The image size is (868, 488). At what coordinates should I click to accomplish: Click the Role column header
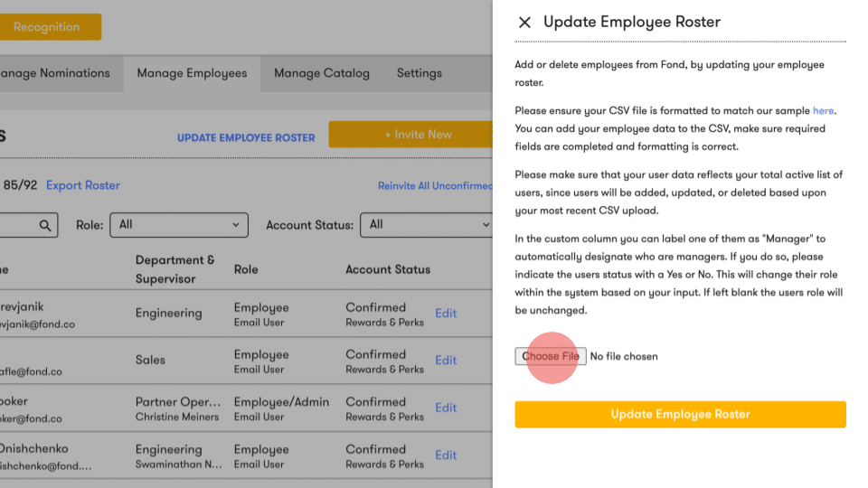pos(246,269)
